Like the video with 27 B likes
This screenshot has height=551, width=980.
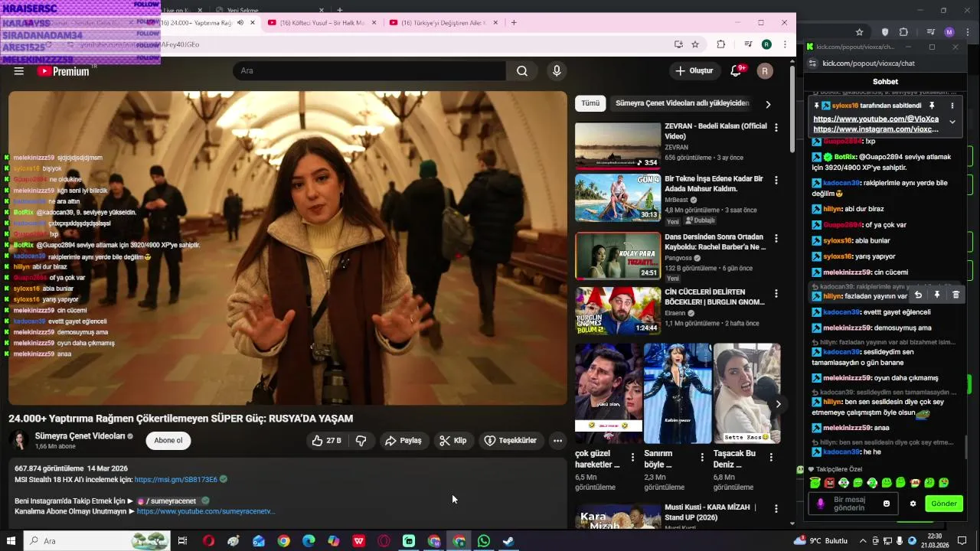click(x=326, y=441)
